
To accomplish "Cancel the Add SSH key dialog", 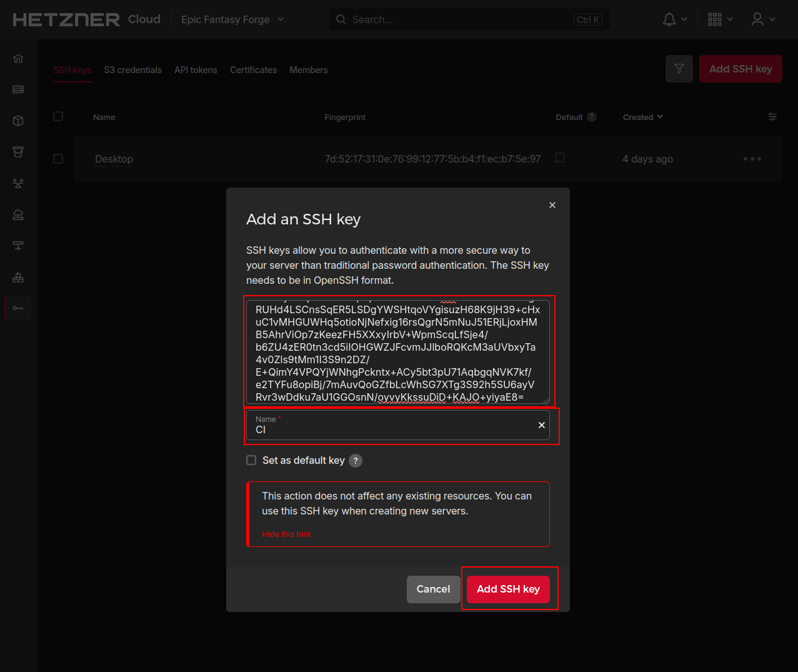I will 433,589.
